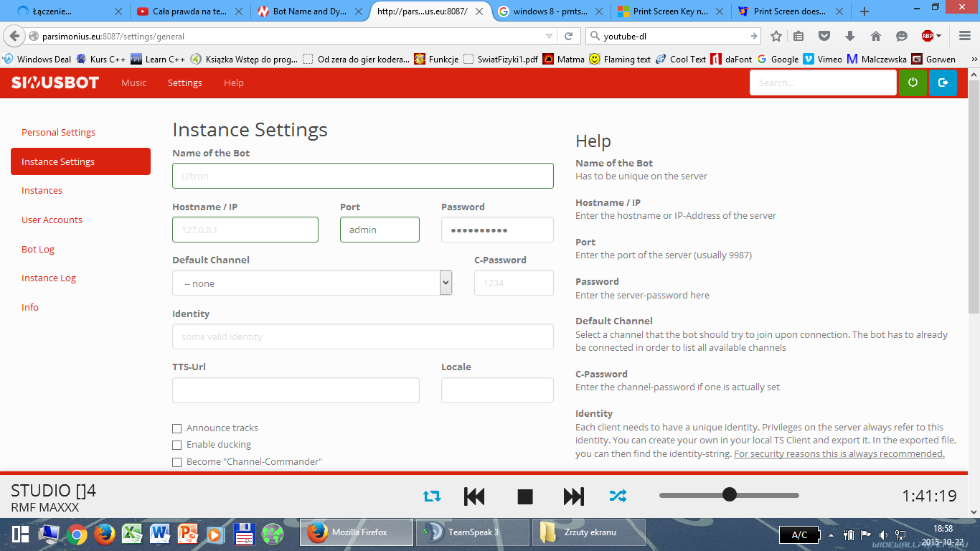Open the Firefox hamburger menu
The width and height of the screenshot is (980, 551).
click(x=964, y=36)
